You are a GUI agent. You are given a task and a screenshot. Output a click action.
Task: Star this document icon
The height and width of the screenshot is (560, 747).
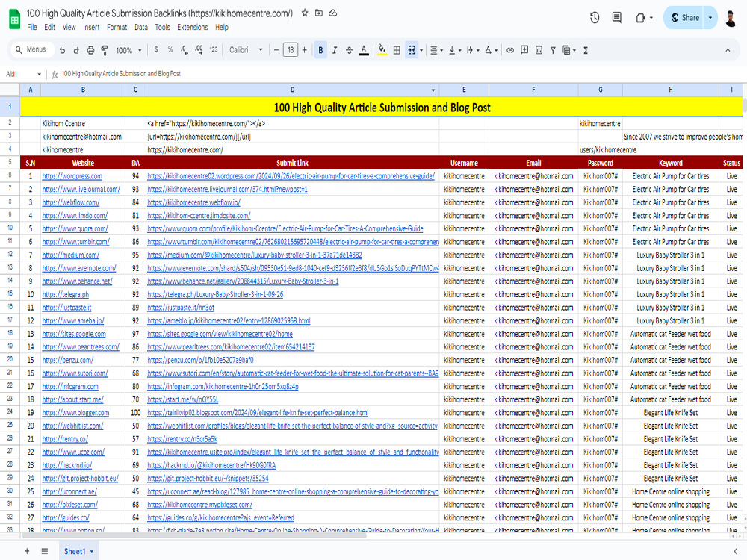pyautogui.click(x=305, y=13)
